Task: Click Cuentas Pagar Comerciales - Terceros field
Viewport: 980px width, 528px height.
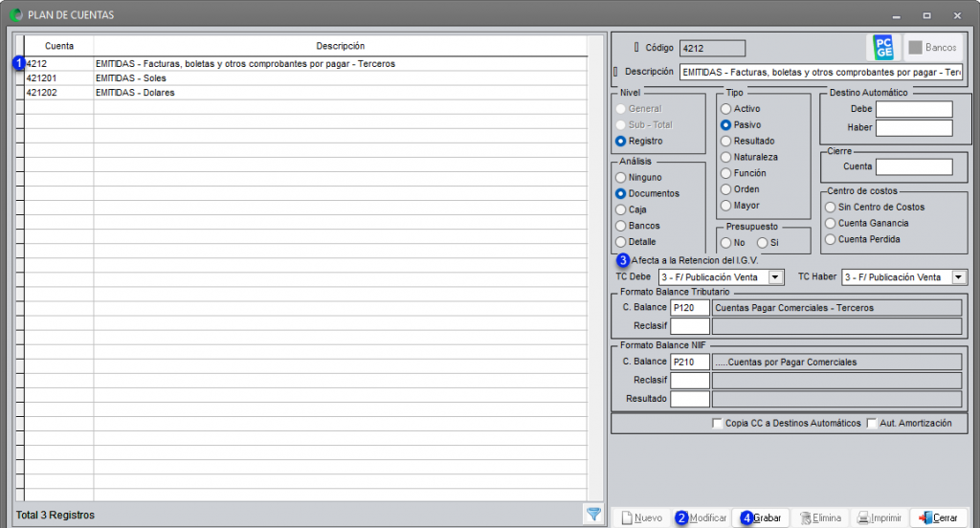Action: pyautogui.click(x=836, y=307)
